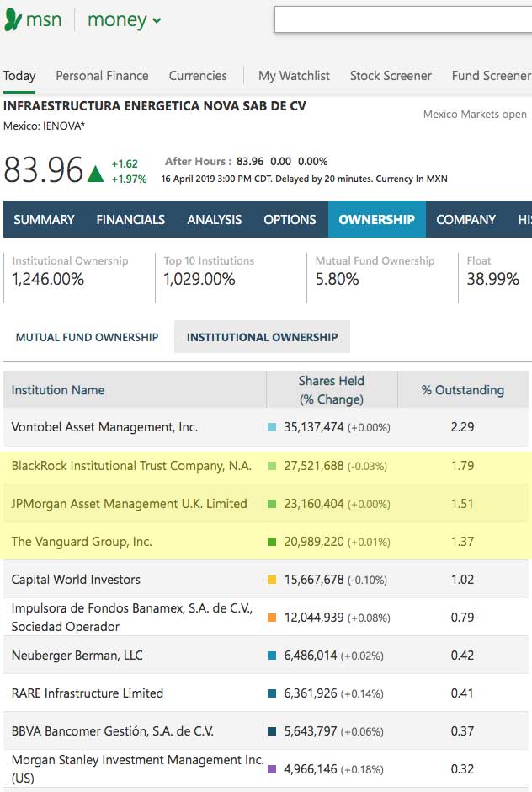Open My Watchlist
Screen dimensions: 532x792
pos(294,76)
